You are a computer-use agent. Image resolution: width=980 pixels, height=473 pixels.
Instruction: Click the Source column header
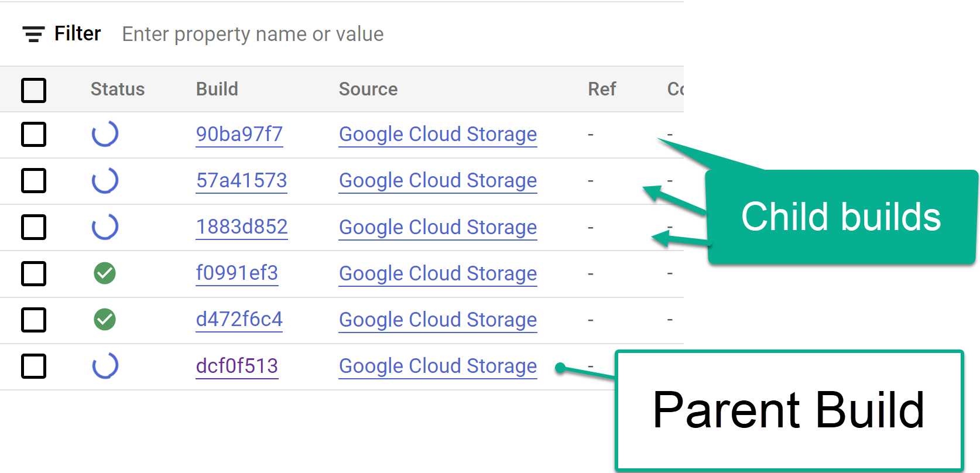pos(368,89)
